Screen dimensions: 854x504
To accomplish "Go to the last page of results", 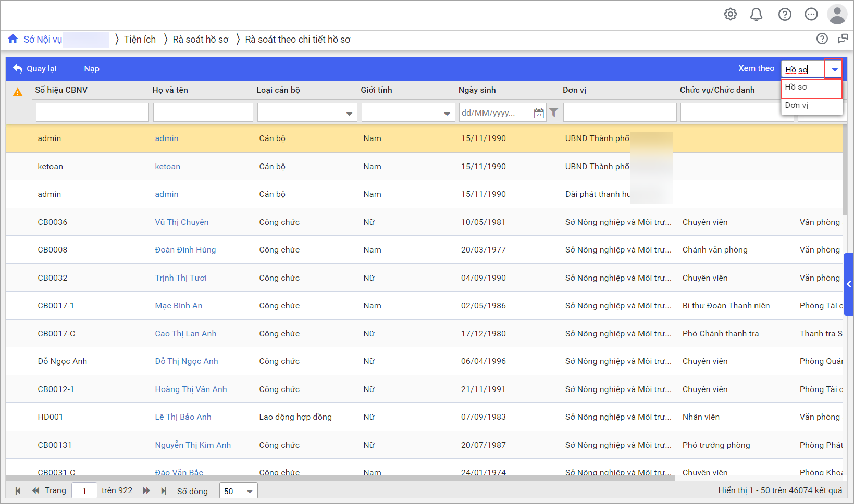I will click(164, 490).
